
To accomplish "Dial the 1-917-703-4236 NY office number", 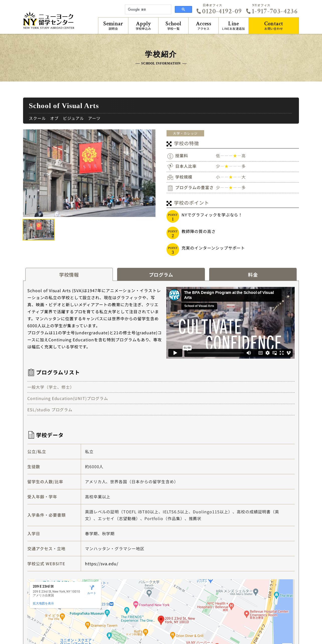I will 275,11.
